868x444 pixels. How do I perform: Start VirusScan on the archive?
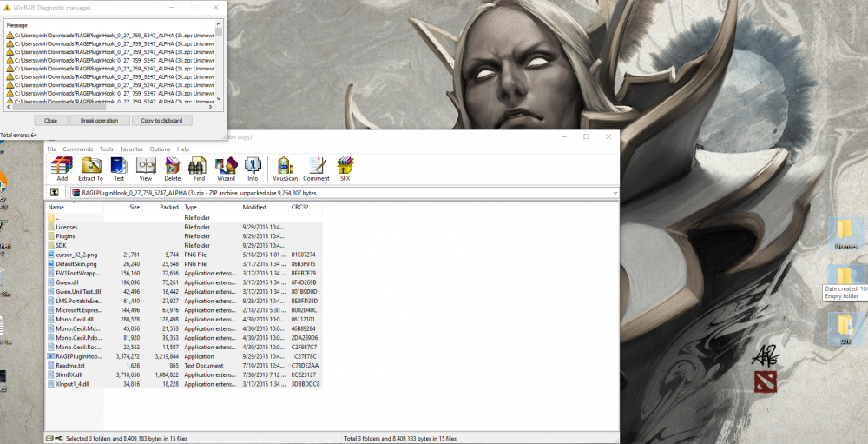tap(285, 169)
